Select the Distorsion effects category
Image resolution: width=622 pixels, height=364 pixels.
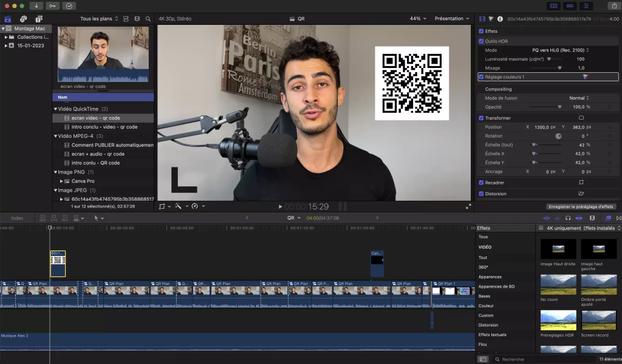[488, 325]
